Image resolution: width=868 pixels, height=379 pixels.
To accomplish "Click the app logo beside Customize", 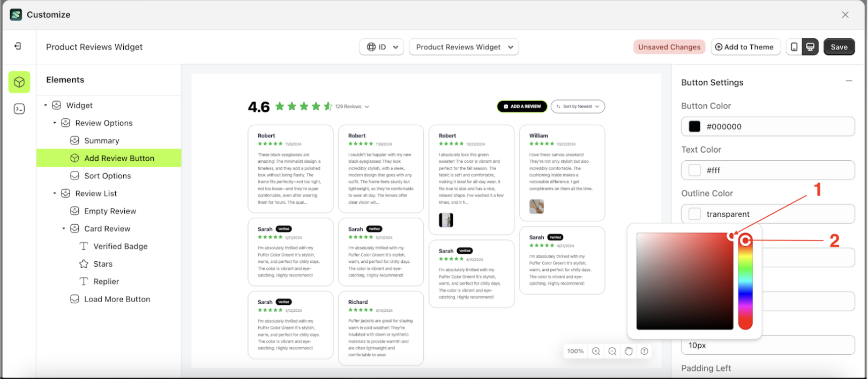I will (16, 15).
